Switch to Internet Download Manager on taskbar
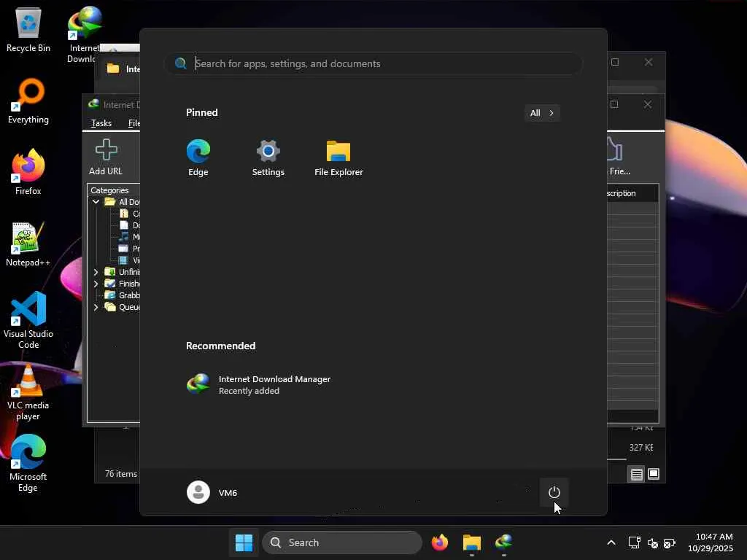 pyautogui.click(x=503, y=542)
